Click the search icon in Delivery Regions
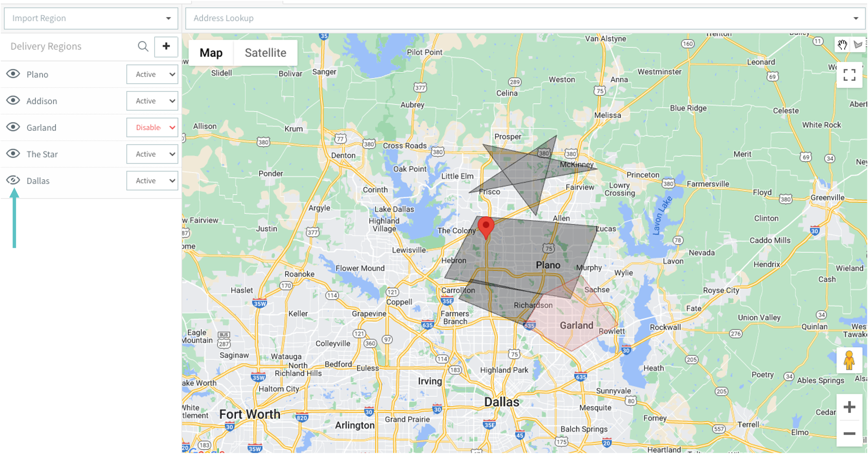The image size is (868, 454). [143, 47]
